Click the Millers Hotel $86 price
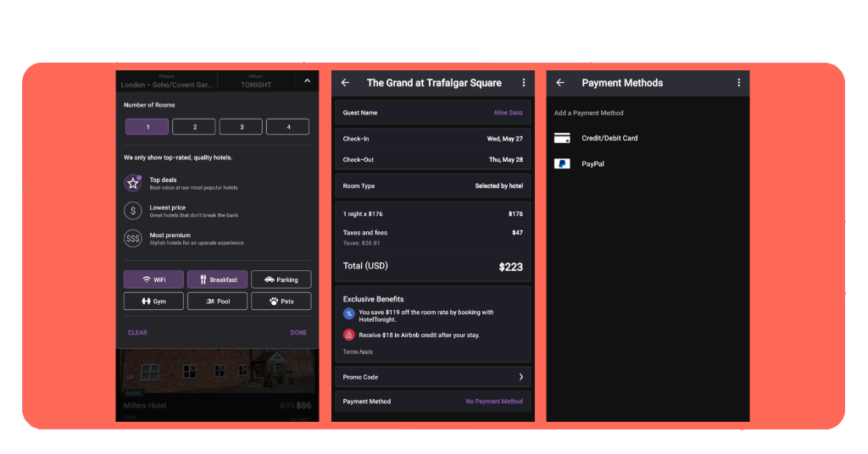Screen dimensions: 868x454 pos(303,406)
